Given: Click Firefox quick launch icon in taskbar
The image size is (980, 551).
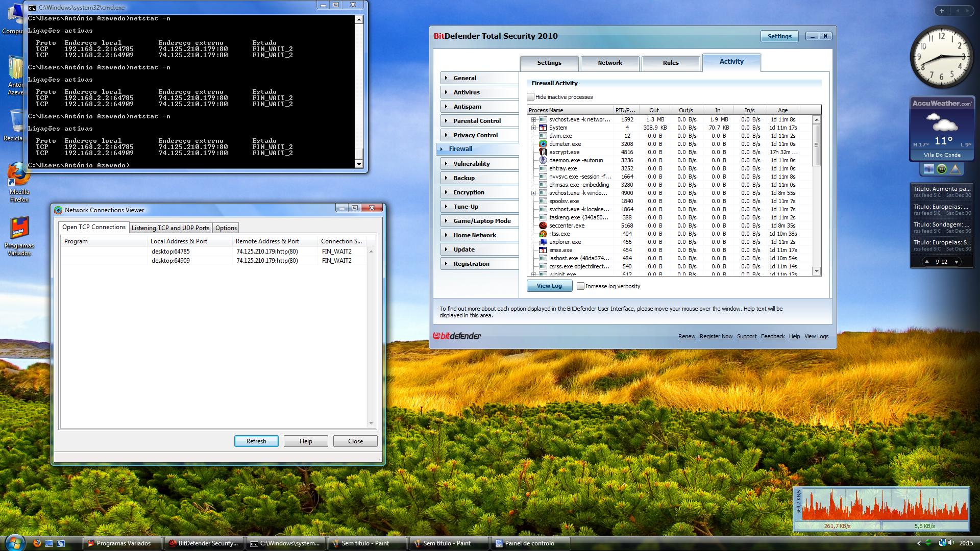Looking at the screenshot, I should 37,543.
